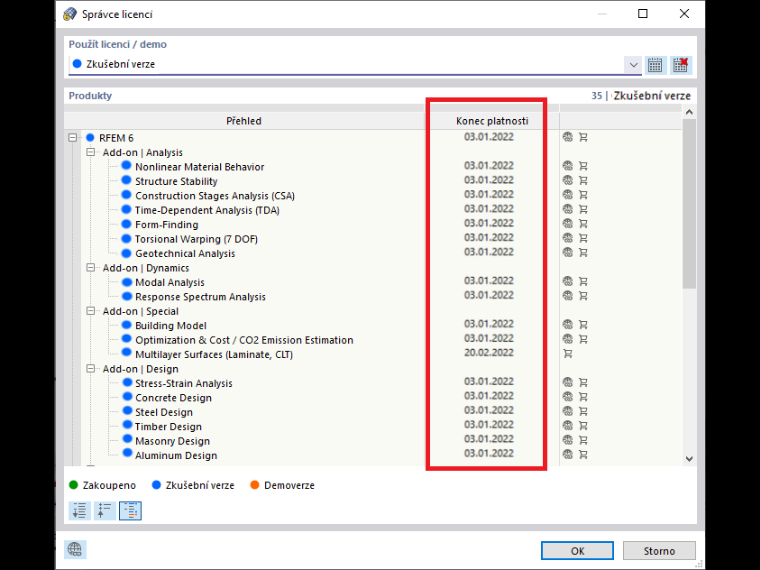Screen dimensions: 760x570
Task: Click globe icon for Optimization & Cost row
Action: click(568, 339)
